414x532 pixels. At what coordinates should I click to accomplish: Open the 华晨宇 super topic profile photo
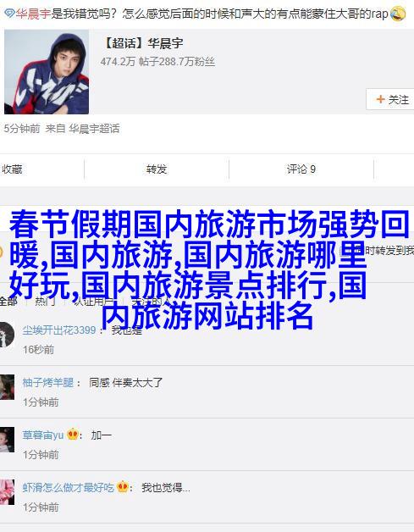(x=47, y=72)
